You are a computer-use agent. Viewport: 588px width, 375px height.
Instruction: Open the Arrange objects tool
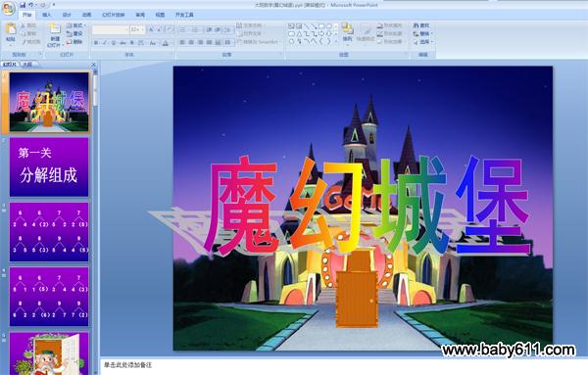coord(347,32)
